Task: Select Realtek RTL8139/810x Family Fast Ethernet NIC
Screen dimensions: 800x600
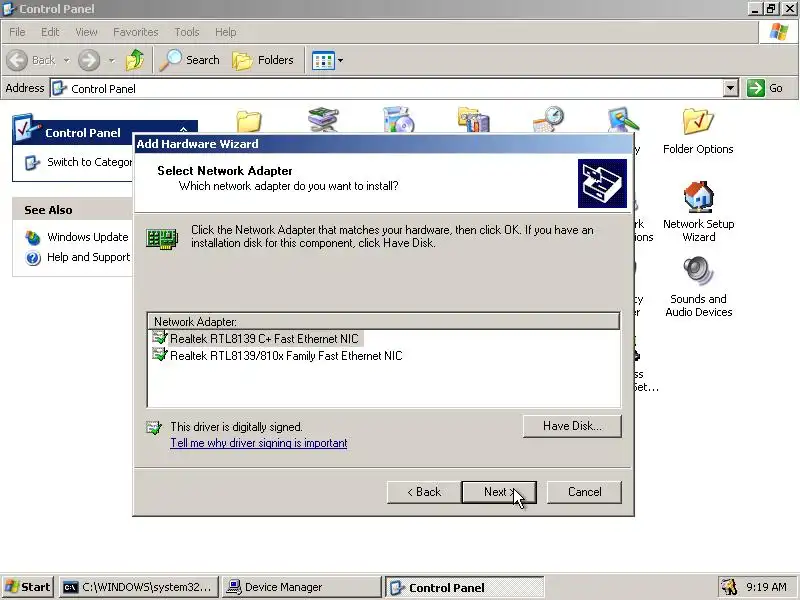Action: pos(286,356)
